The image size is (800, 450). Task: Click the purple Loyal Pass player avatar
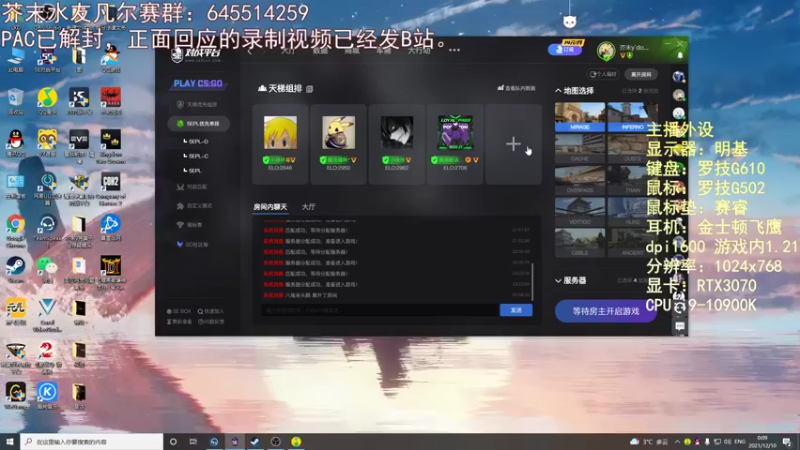point(455,132)
